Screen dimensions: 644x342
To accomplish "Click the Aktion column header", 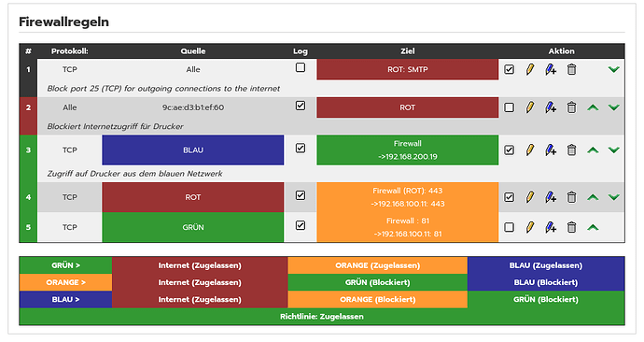I will (562, 51).
